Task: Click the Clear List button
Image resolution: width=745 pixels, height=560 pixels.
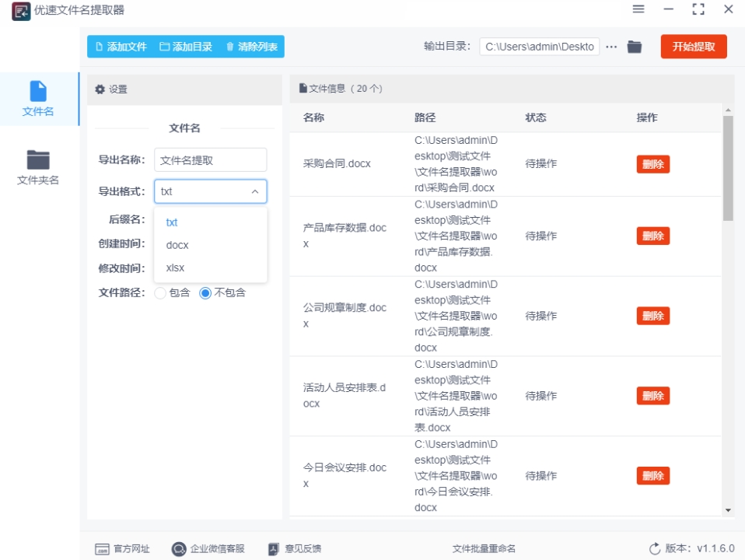Action: pyautogui.click(x=252, y=47)
